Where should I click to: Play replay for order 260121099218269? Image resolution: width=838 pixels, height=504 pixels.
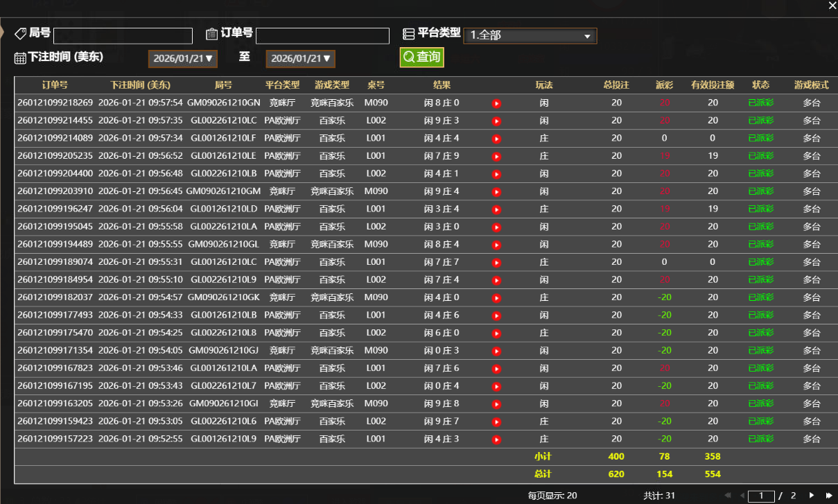click(496, 103)
